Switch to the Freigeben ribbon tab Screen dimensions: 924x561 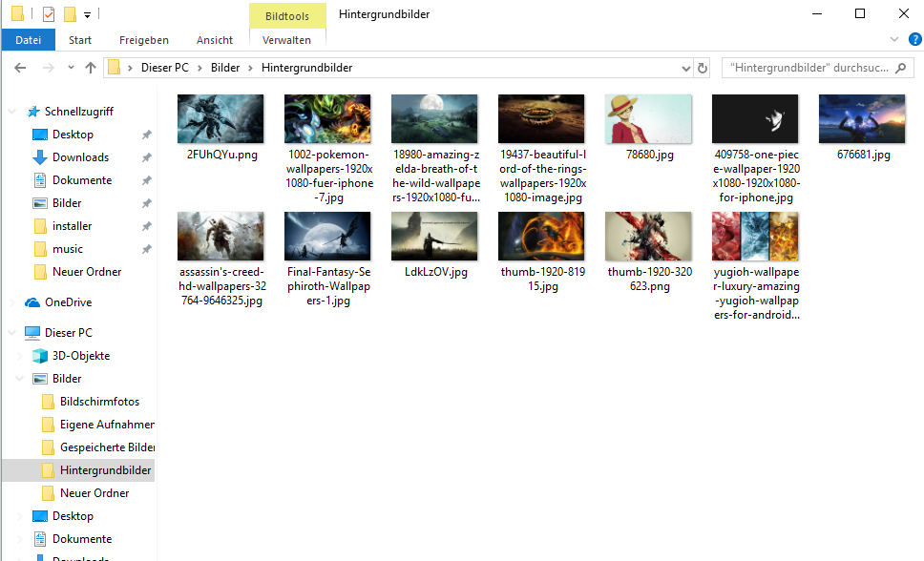coord(144,40)
